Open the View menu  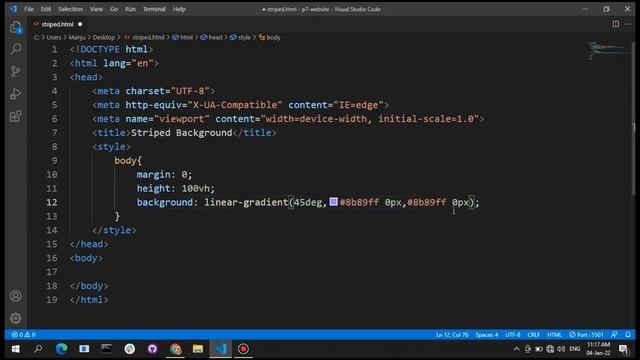point(96,9)
